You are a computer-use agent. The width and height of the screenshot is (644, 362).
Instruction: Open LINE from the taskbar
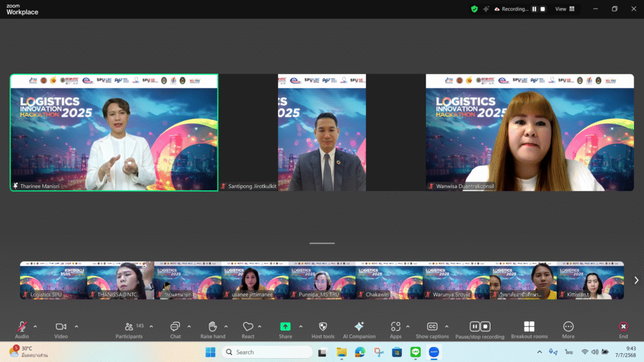[416, 352]
